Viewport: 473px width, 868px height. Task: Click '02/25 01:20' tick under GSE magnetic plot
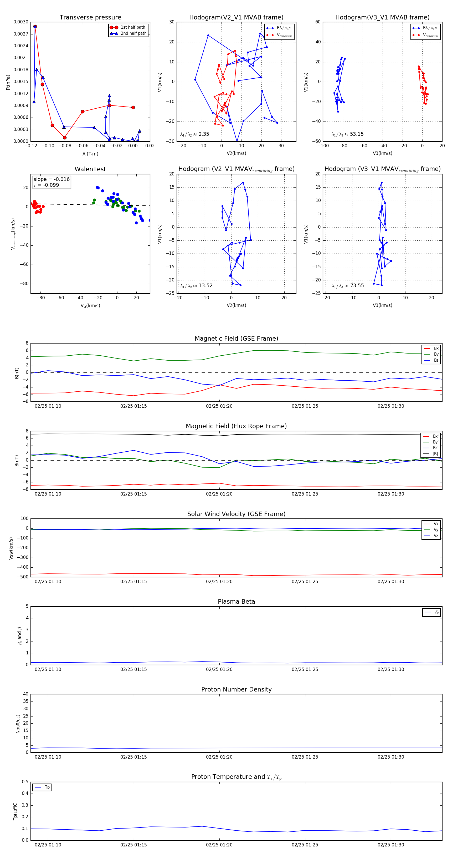click(219, 406)
